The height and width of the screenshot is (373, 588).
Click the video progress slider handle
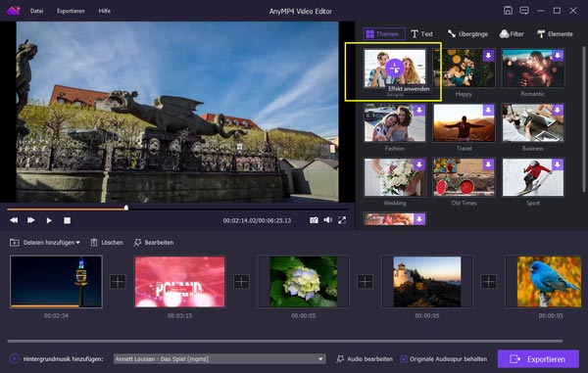click(x=126, y=208)
